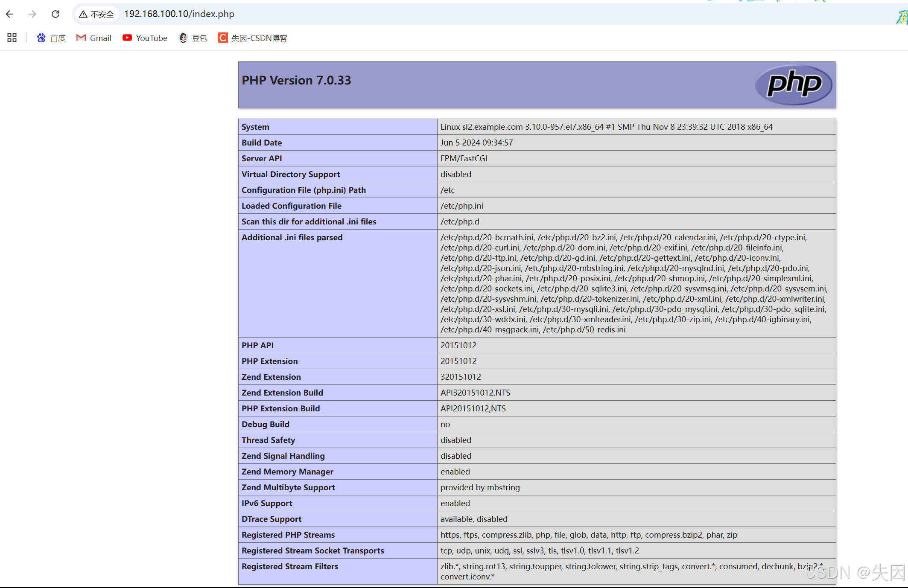Click the API320151012,NTS value
This screenshot has width=908, height=588.
tap(476, 393)
